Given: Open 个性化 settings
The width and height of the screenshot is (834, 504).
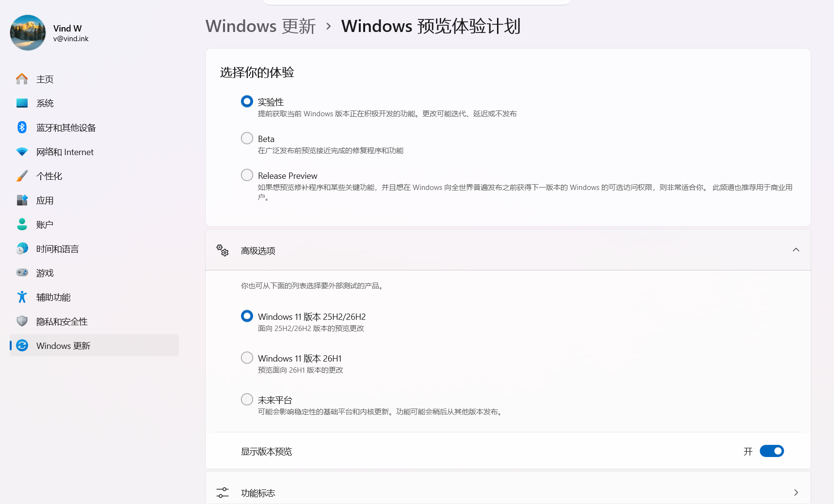Looking at the screenshot, I should 94,176.
